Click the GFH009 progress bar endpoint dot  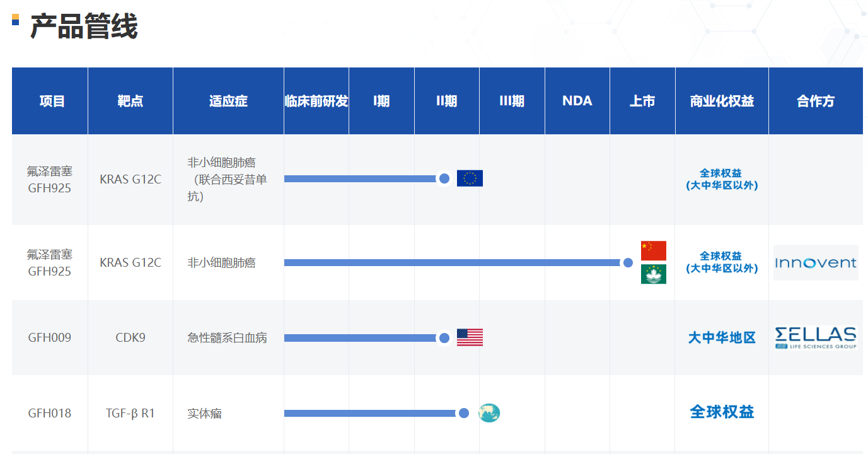(x=444, y=338)
